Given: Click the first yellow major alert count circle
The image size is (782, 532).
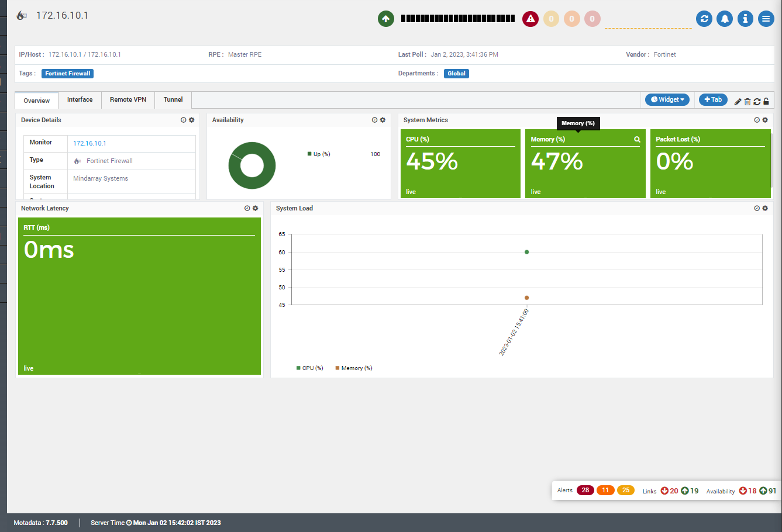Looking at the screenshot, I should [551, 19].
